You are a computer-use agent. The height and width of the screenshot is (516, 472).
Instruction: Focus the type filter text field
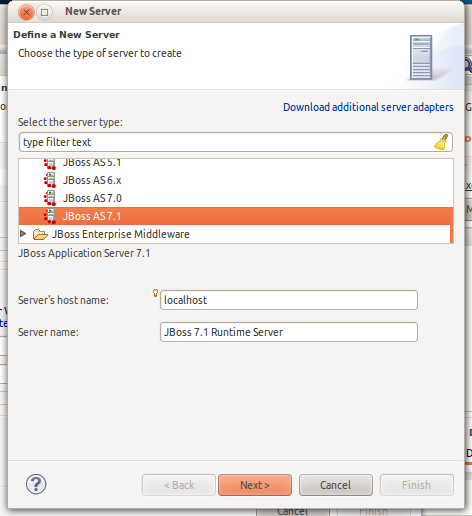pyautogui.click(x=236, y=142)
